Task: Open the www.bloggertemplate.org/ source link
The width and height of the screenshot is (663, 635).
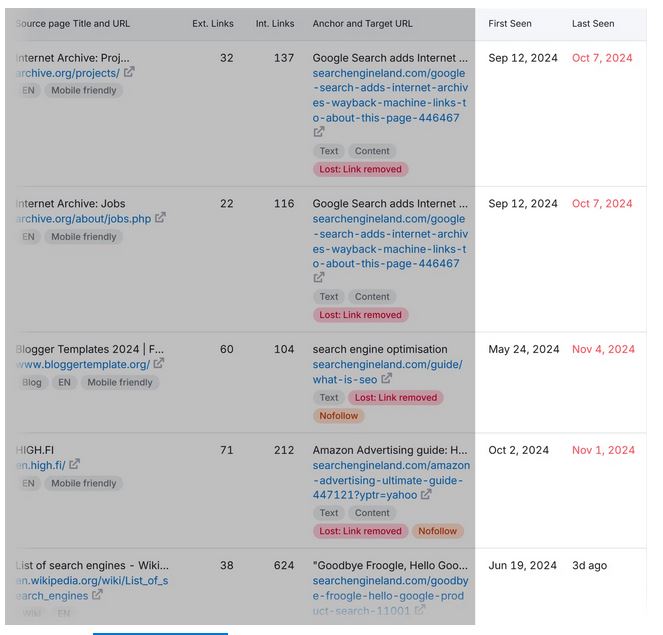Action: coord(83,364)
